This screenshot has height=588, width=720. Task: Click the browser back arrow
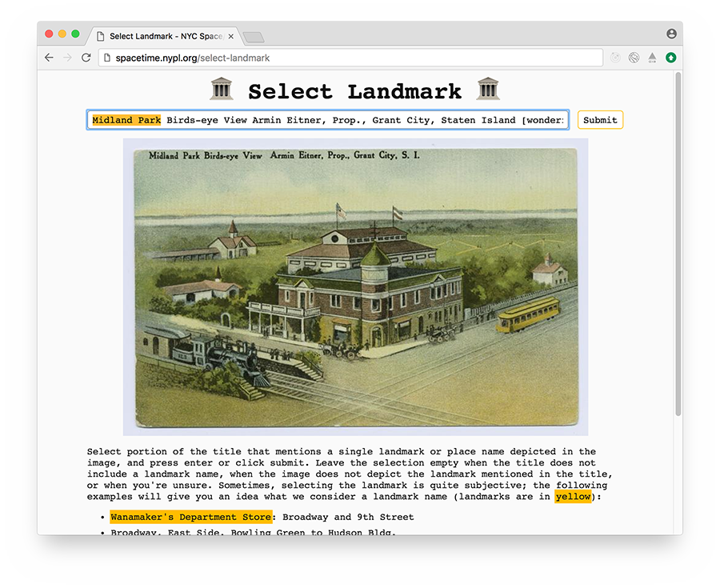click(x=49, y=58)
